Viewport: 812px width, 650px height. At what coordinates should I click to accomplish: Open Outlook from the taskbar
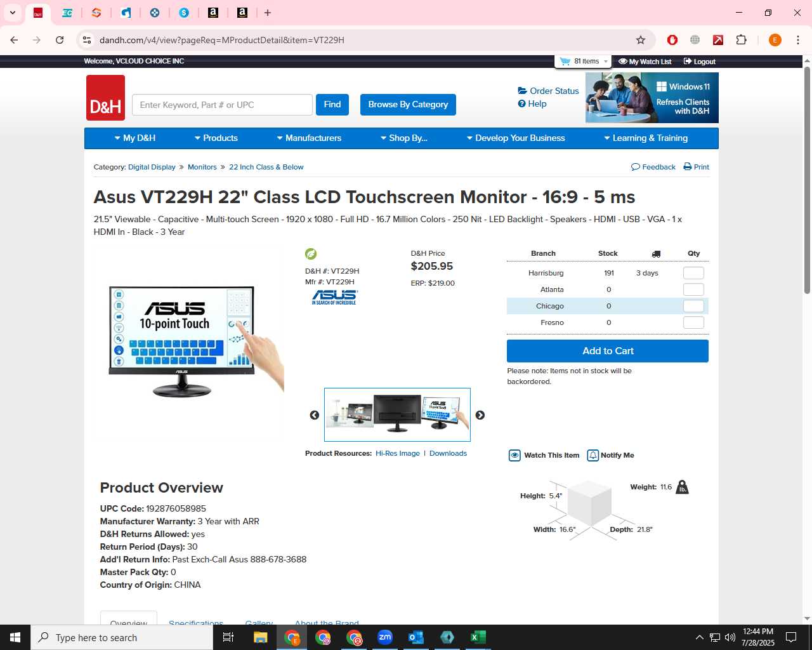(416, 637)
